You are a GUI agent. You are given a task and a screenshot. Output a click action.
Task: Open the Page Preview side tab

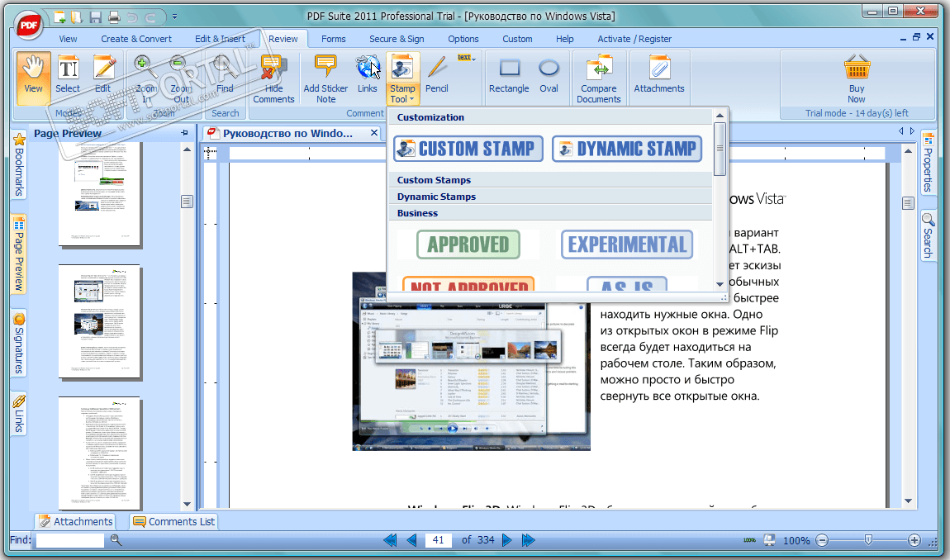point(19,254)
